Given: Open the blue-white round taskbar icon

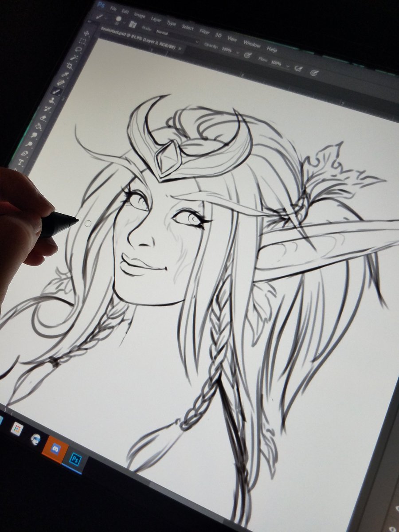Looking at the screenshot, I should [35, 439].
